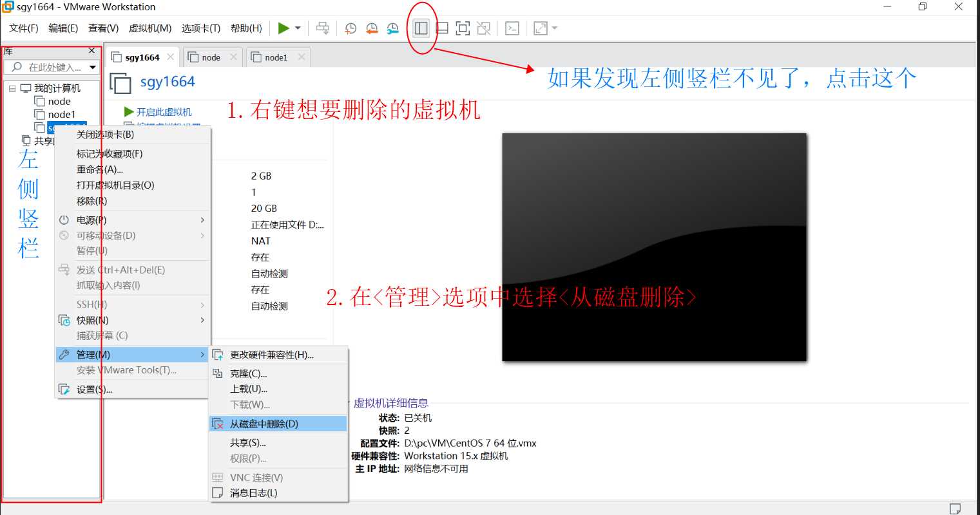Viewport: 980px width, 515px height.
Task: Select 我的计算机 in the library
Action: (x=57, y=88)
